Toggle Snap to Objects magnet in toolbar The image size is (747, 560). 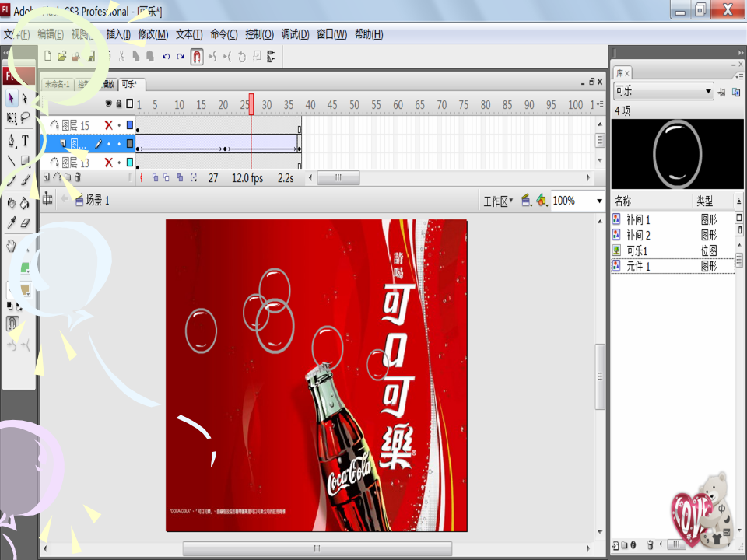click(197, 57)
